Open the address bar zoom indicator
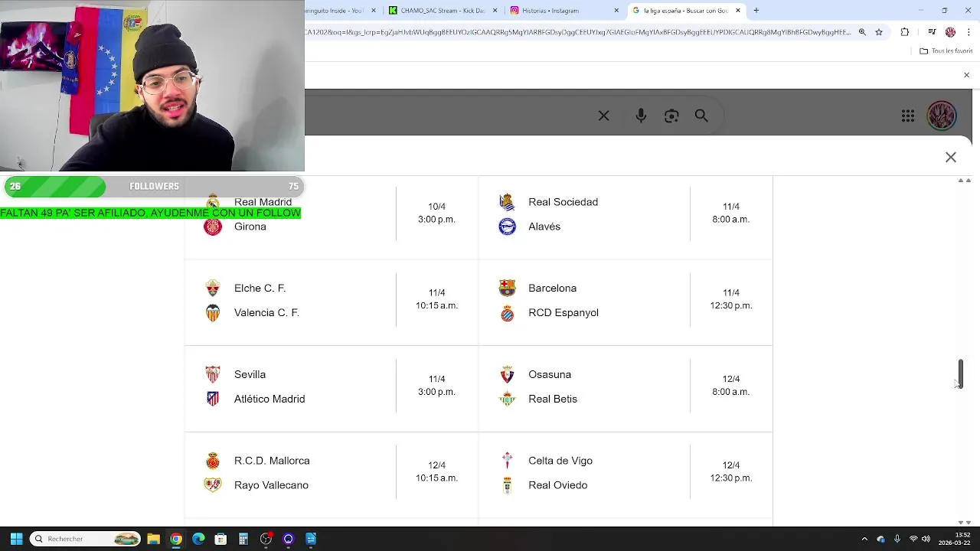 862,32
